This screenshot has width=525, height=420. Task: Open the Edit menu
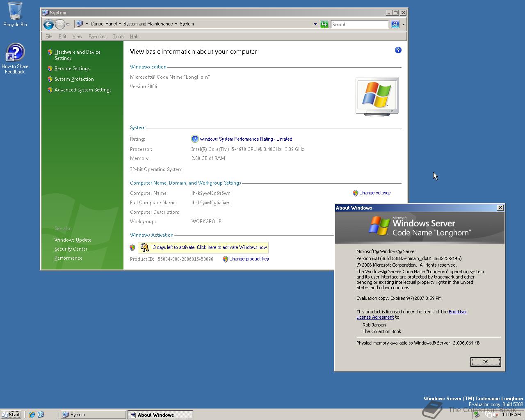point(62,37)
